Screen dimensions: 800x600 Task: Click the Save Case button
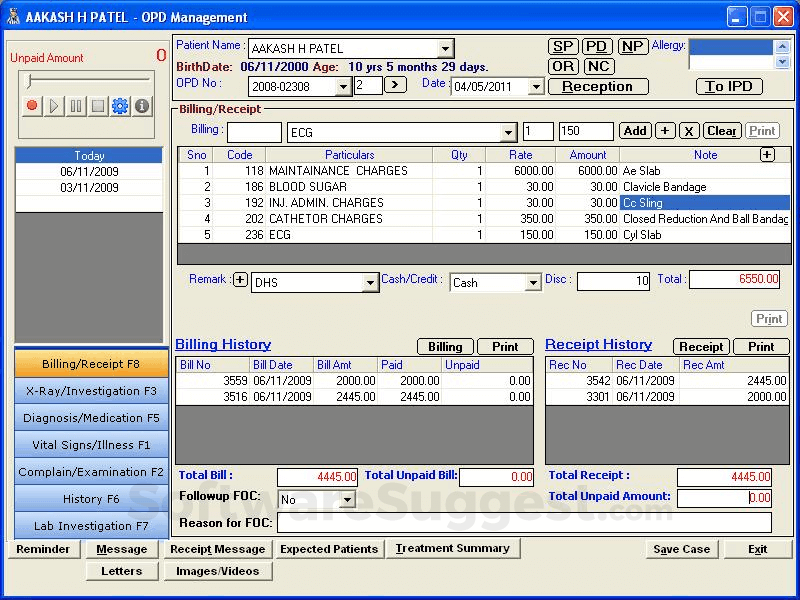681,549
